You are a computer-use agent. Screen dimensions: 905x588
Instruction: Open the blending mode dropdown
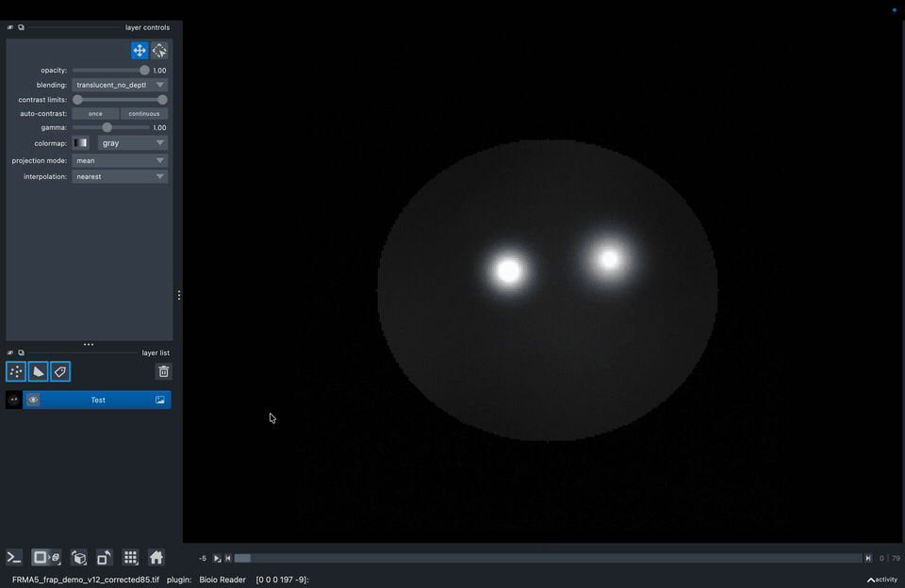[x=120, y=85]
